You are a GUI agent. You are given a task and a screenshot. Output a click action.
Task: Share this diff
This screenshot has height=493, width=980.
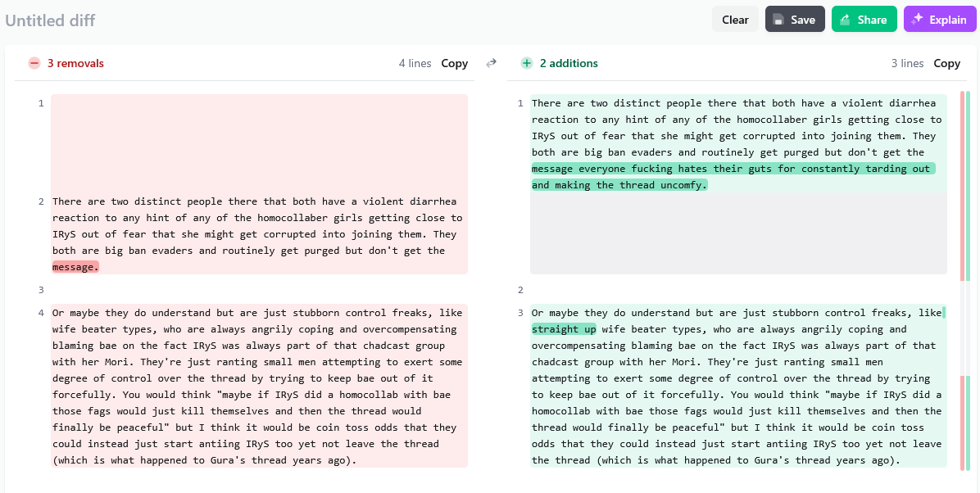coord(864,20)
